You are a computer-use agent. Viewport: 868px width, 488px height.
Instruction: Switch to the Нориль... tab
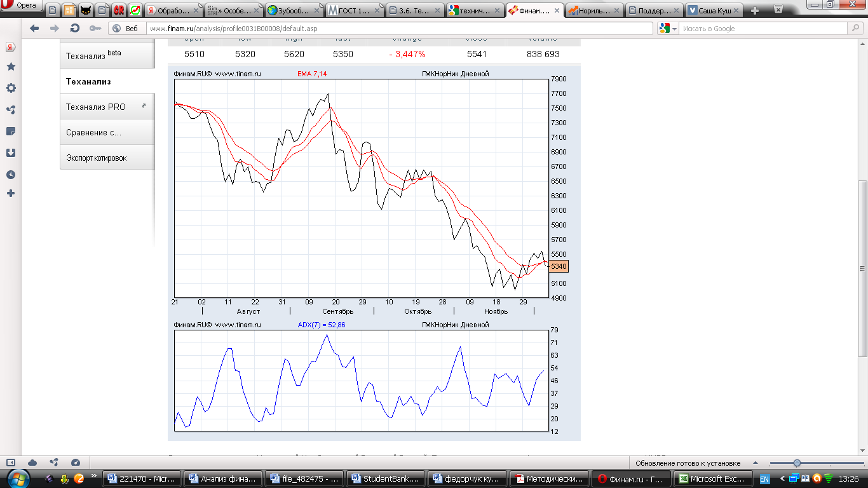tap(594, 11)
